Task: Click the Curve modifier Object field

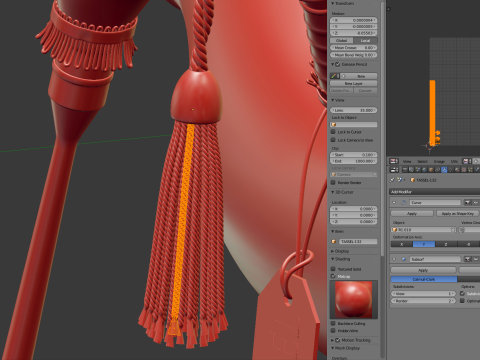Action: coord(423,230)
